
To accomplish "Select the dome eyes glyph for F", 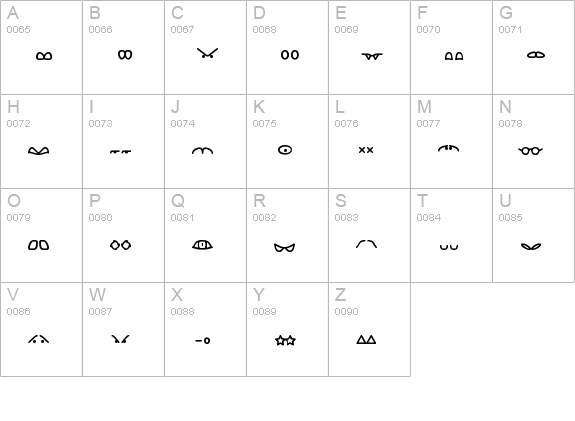I will coord(454,56).
